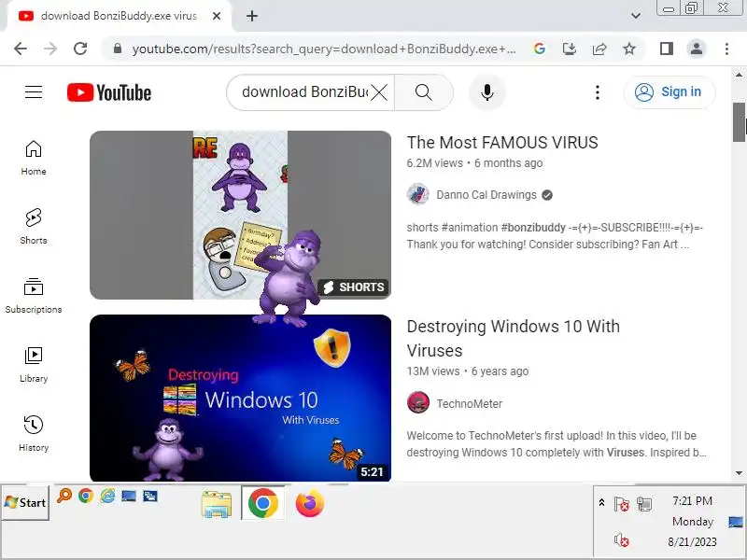Click the purple BonziBuddy gorilla character
This screenshot has height=560, width=747.
[288, 279]
